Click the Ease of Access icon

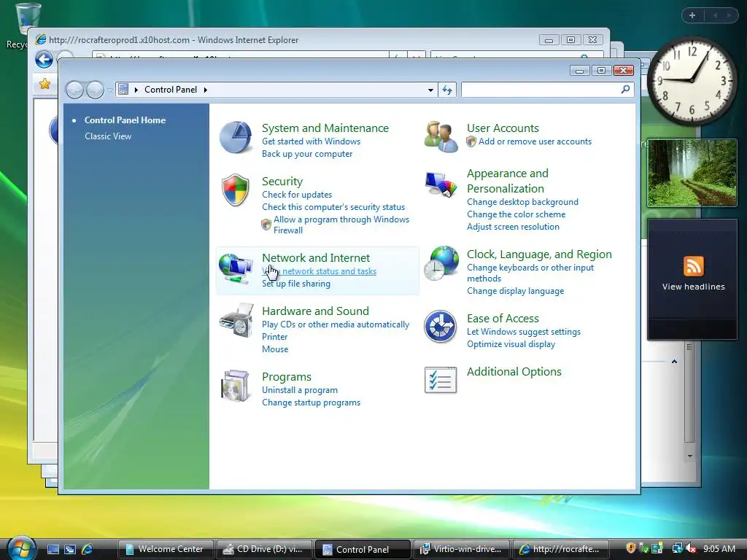[x=441, y=326]
